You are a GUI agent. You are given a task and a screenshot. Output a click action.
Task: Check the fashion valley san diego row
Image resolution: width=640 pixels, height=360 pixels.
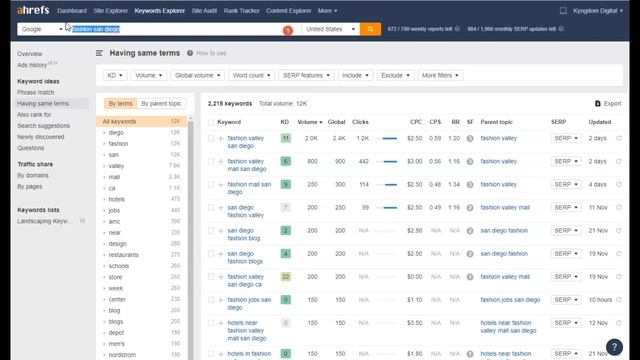[x=211, y=138]
